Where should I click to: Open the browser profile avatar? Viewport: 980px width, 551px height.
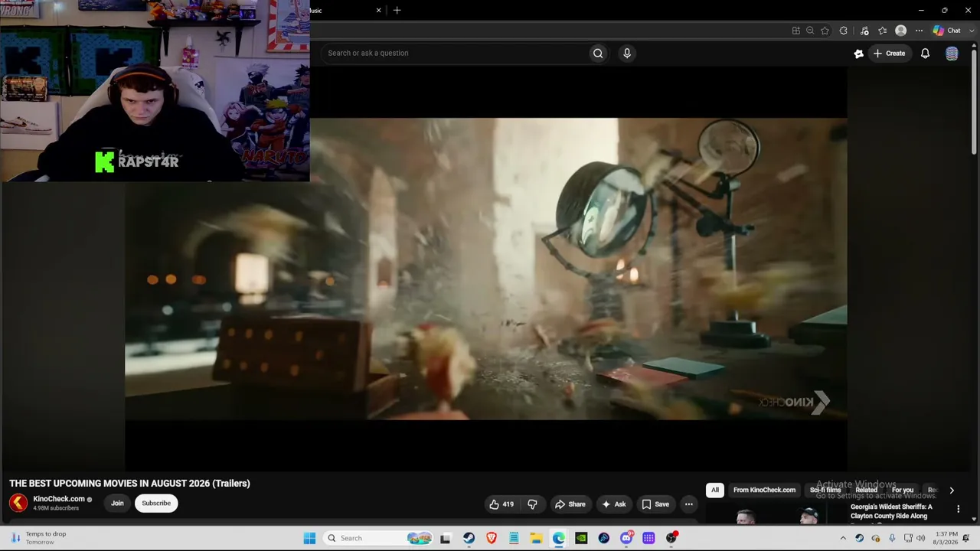[900, 31]
